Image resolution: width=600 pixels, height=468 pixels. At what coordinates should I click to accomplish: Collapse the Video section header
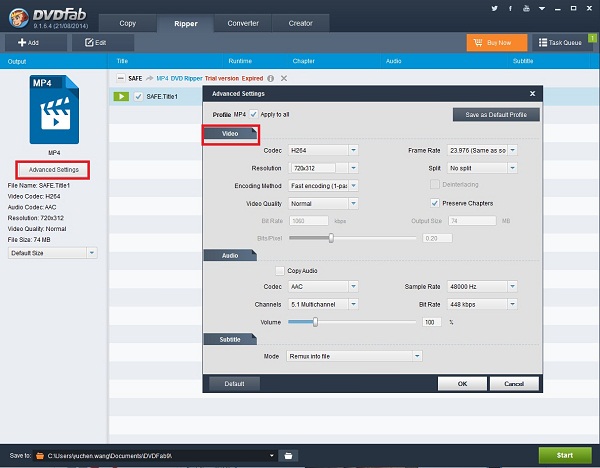[230, 134]
